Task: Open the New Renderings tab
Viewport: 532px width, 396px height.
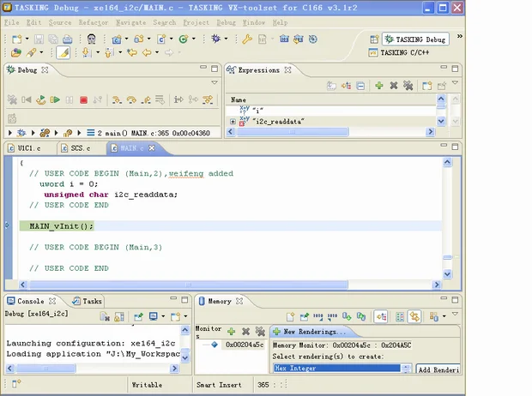Action: tap(310, 332)
